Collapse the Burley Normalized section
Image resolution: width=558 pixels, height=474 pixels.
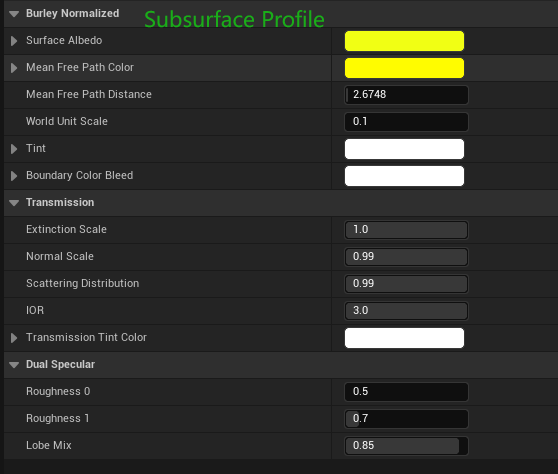tap(14, 14)
